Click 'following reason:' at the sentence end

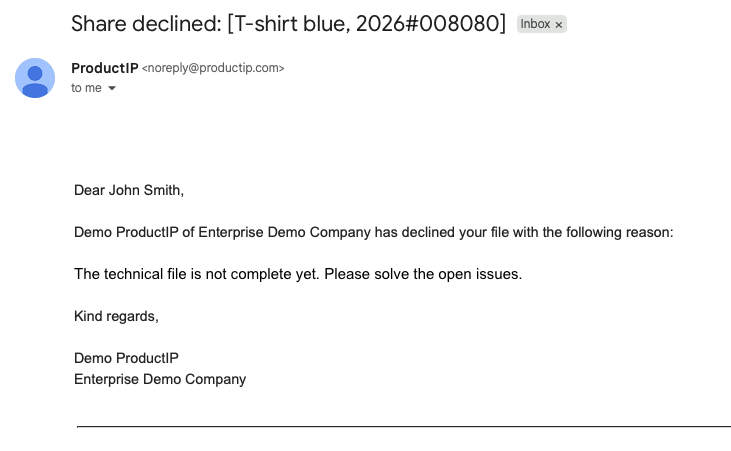tap(620, 232)
